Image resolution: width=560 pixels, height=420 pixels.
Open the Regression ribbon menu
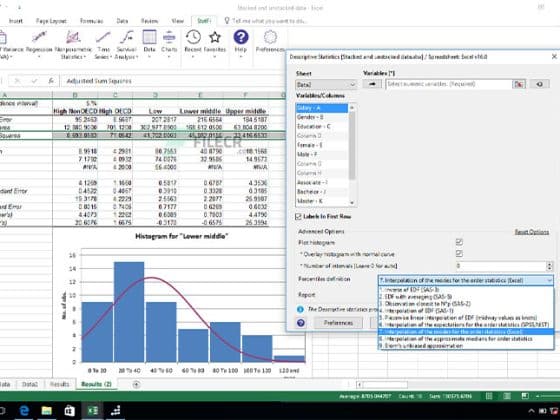click(39, 44)
